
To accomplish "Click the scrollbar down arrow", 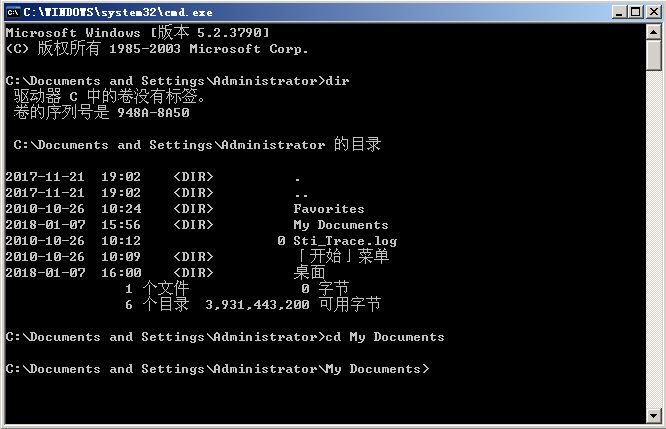I will [x=653, y=415].
